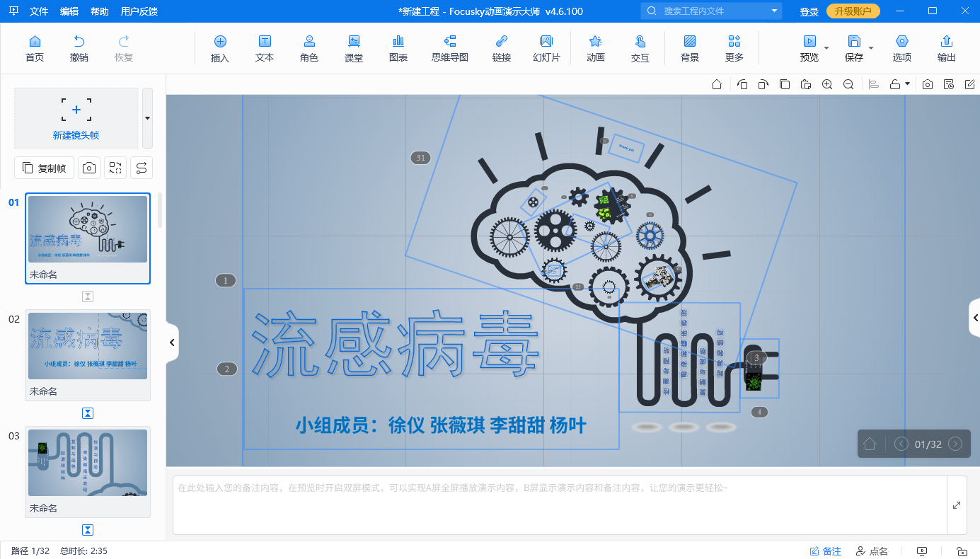Viewport: 980px width, 559px height.
Task: Open the 交互 interaction tool
Action: pos(640,49)
